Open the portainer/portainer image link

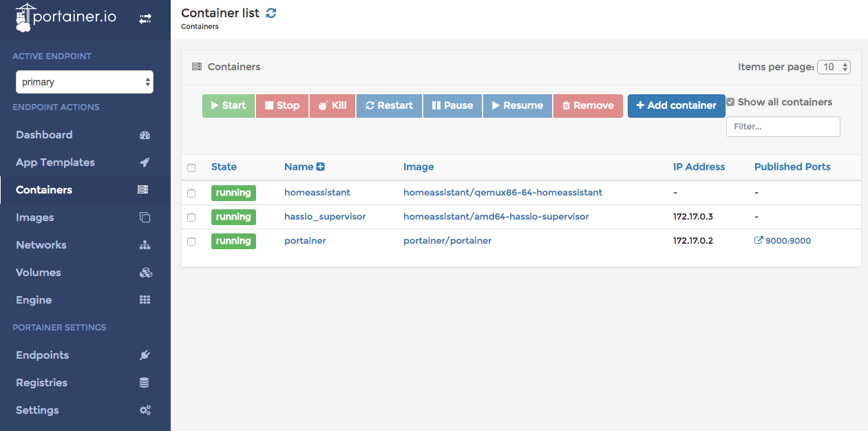447,241
